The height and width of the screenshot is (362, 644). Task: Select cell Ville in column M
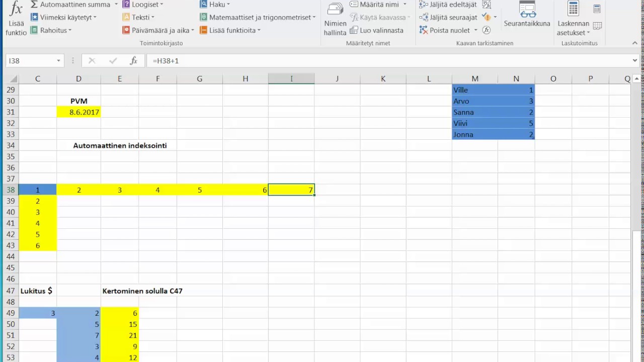click(x=475, y=90)
